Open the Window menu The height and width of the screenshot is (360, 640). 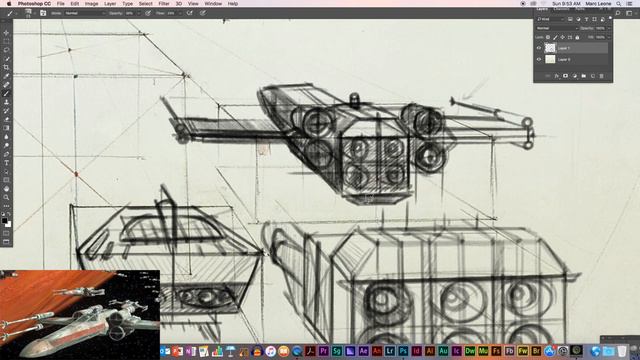(213, 4)
